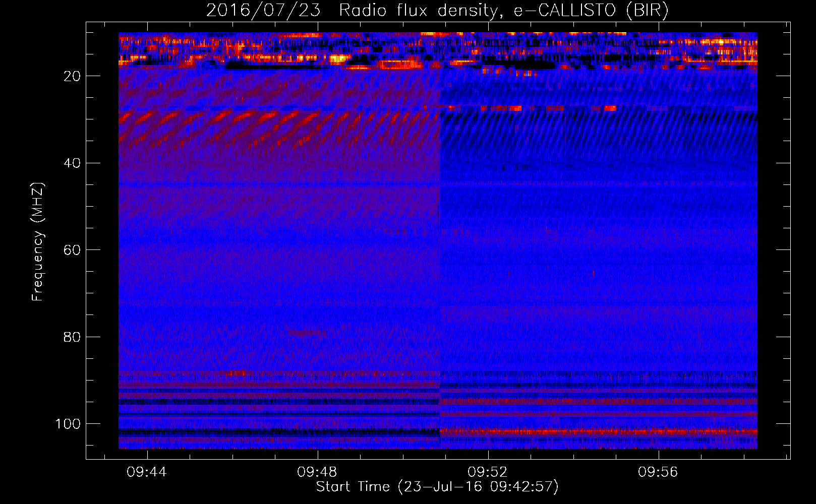Click the 20 MHz frequency tick label
This screenshot has height=504, width=816.
tap(72, 76)
